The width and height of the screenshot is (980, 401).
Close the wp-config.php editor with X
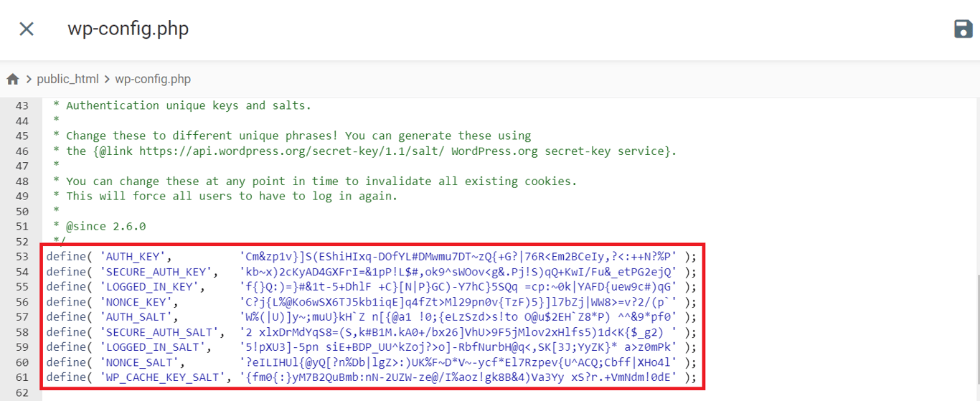click(27, 29)
